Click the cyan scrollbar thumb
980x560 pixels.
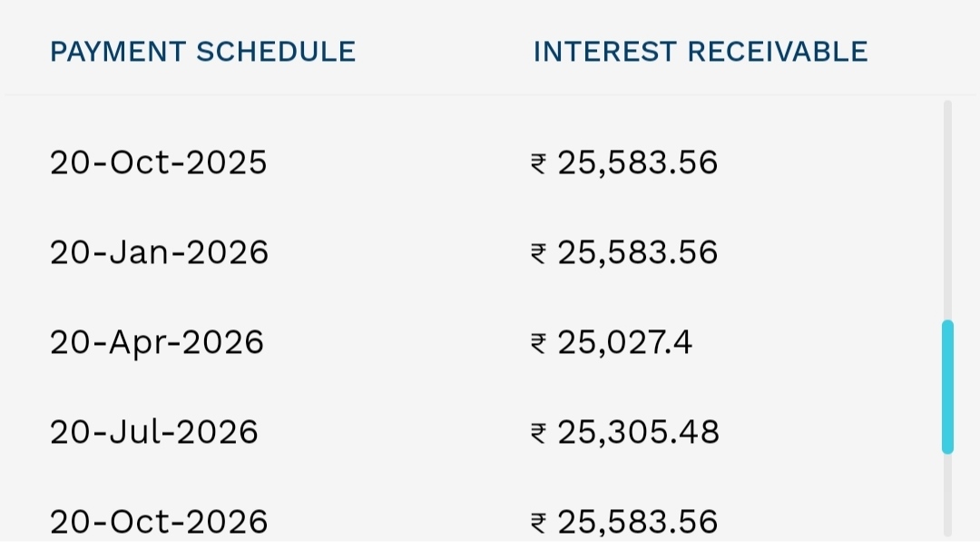(x=947, y=387)
